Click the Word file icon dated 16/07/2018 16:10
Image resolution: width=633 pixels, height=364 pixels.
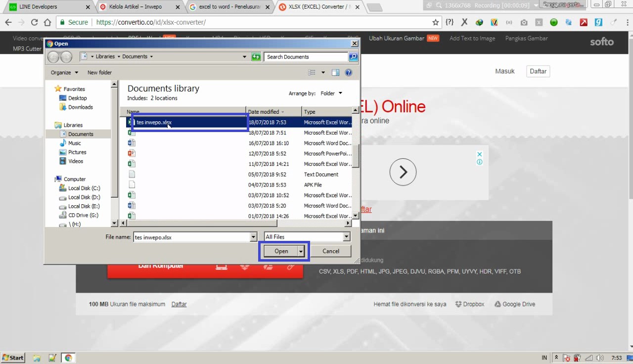coord(132,143)
